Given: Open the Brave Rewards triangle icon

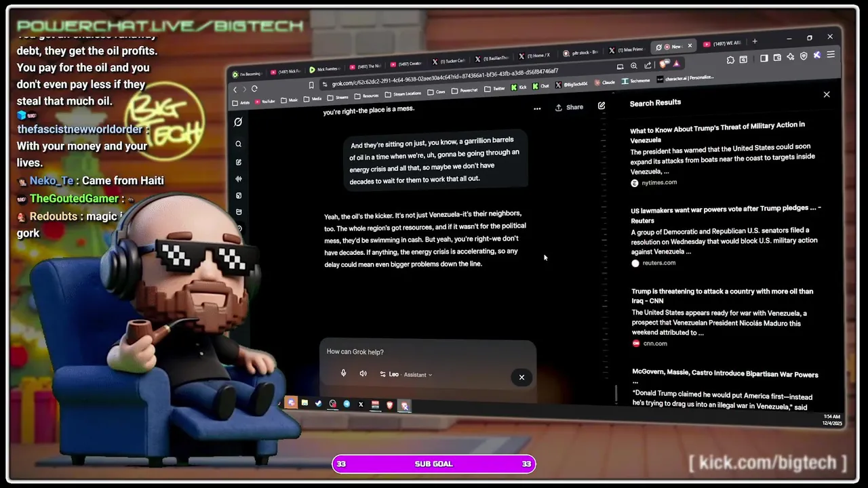Looking at the screenshot, I should 676,64.
